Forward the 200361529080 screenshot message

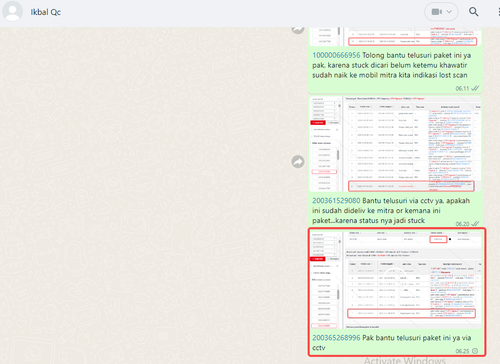click(x=298, y=162)
